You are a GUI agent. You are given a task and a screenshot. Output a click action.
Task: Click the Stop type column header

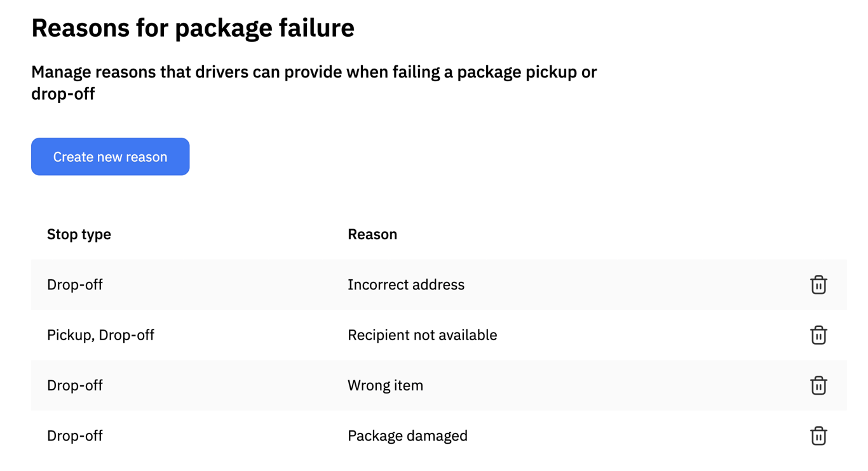pyautogui.click(x=79, y=234)
